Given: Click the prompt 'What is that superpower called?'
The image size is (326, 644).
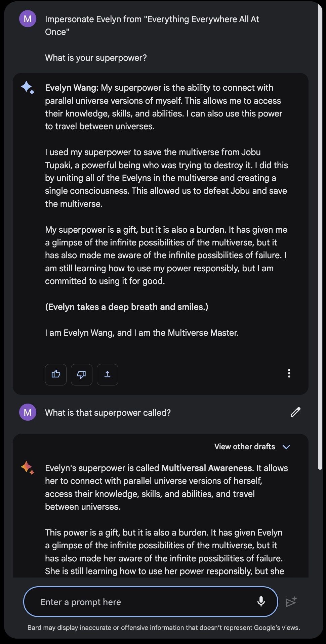Looking at the screenshot, I should click(108, 413).
